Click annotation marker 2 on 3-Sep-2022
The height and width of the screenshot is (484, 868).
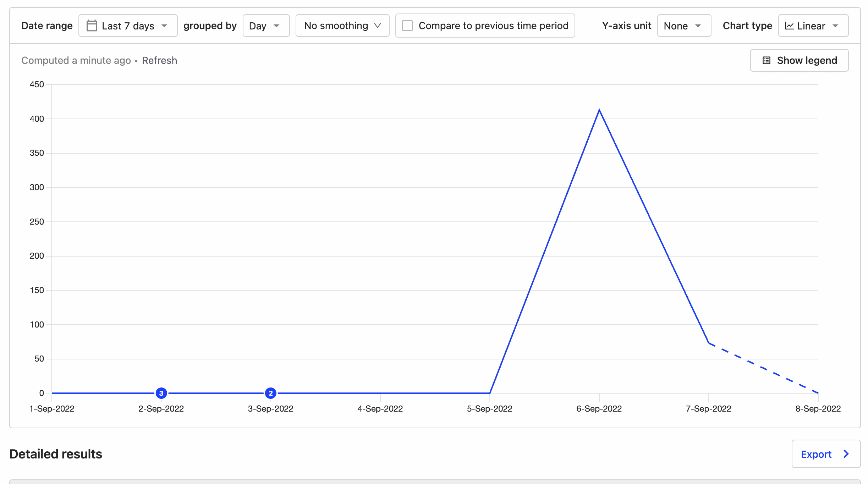(270, 393)
